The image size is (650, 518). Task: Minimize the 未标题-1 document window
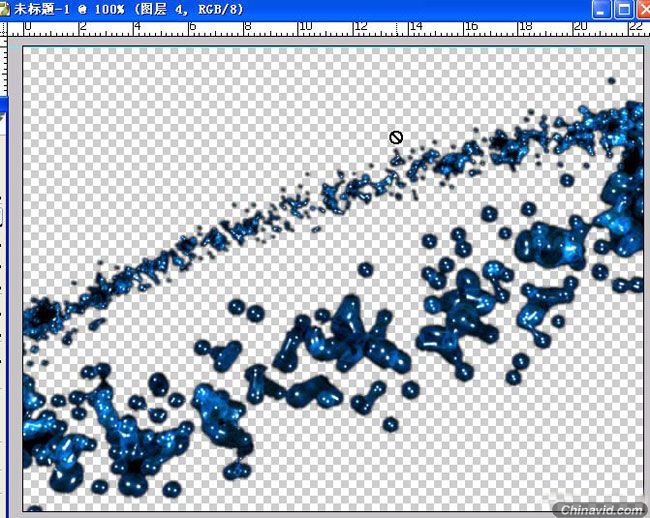[601, 10]
